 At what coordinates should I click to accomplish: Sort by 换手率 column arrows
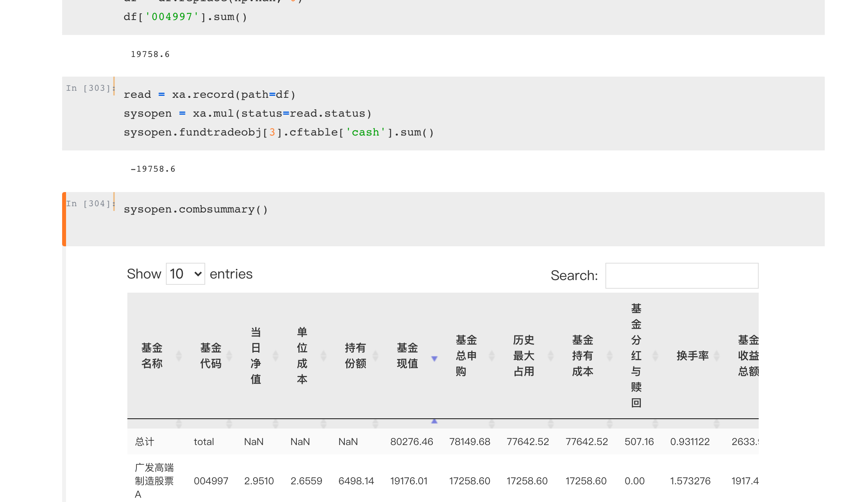[716, 355]
